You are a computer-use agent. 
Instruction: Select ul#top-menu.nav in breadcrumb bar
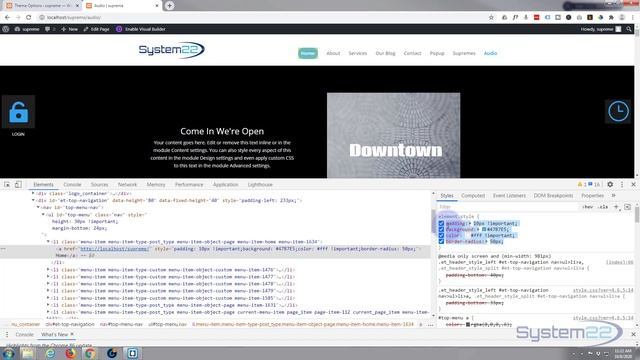pyautogui.click(x=167, y=324)
